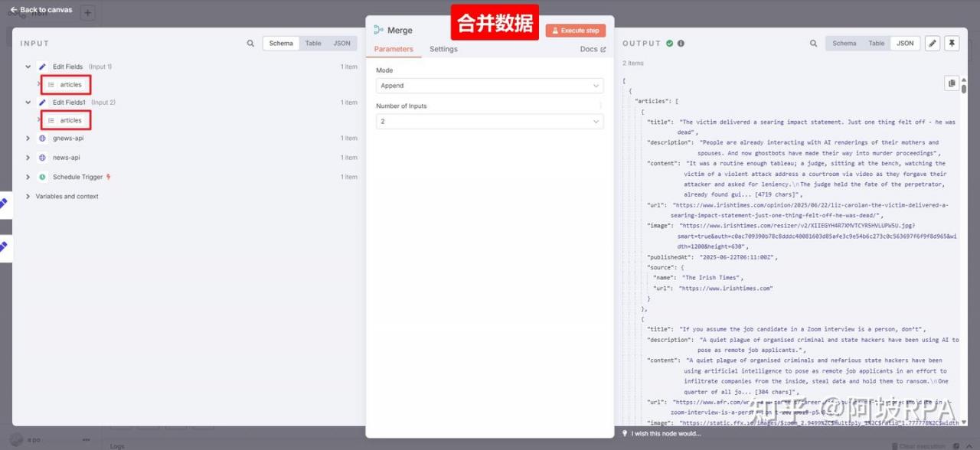Click the "1 item" count for gnews-api
This screenshot has height=450, width=980.
(349, 139)
